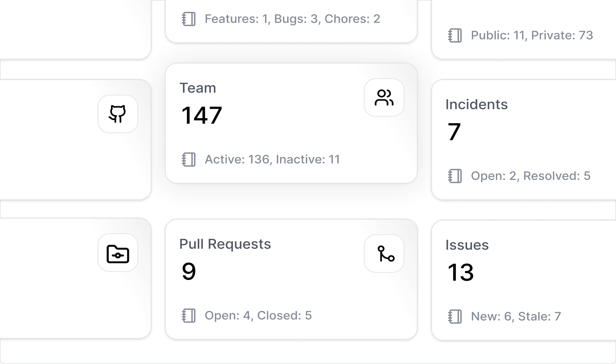Click notebook icon beside Public: 11, Private: 73
616x364 pixels.
tap(455, 35)
